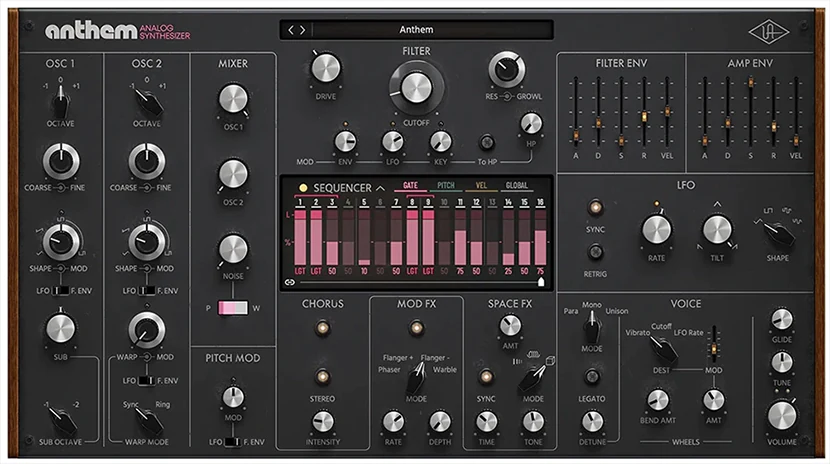This screenshot has width=830, height=464.
Task: Click the filter ENV mod knob
Action: click(x=345, y=142)
